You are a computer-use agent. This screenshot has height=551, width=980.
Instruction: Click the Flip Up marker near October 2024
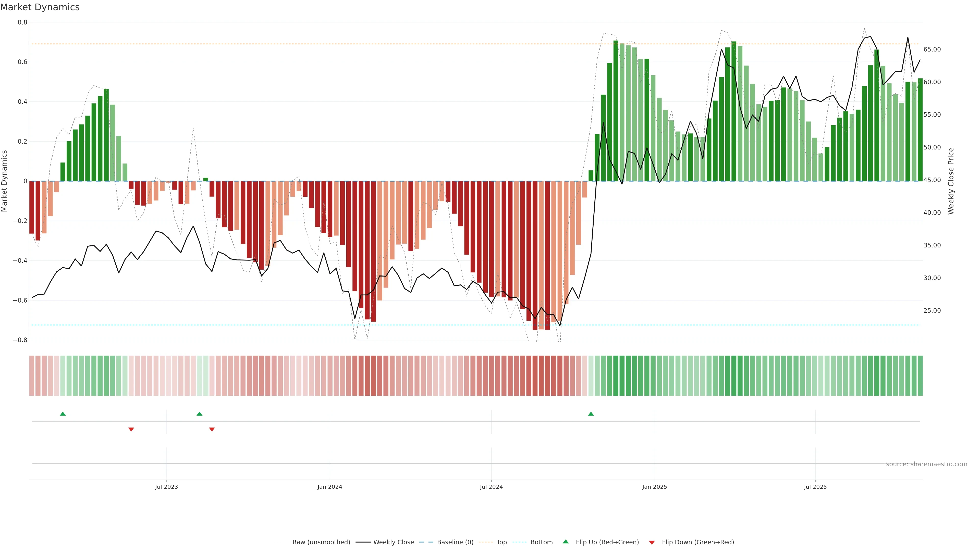tap(591, 414)
